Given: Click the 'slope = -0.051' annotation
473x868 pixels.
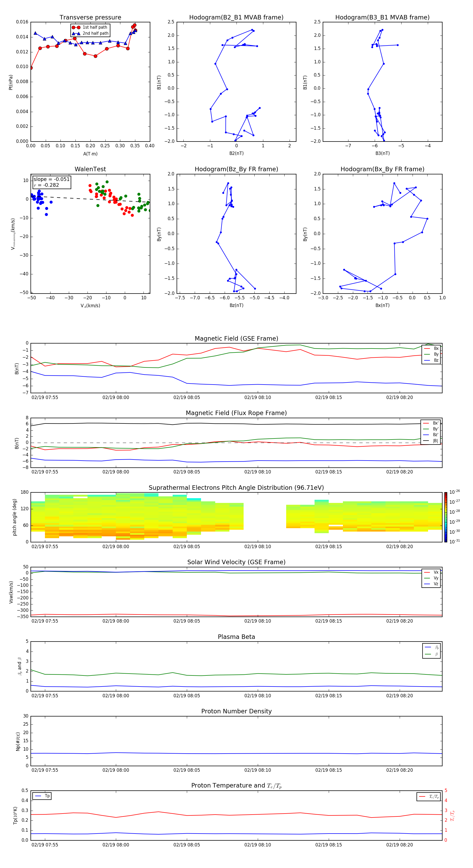Looking at the screenshot, I should coord(52,179).
